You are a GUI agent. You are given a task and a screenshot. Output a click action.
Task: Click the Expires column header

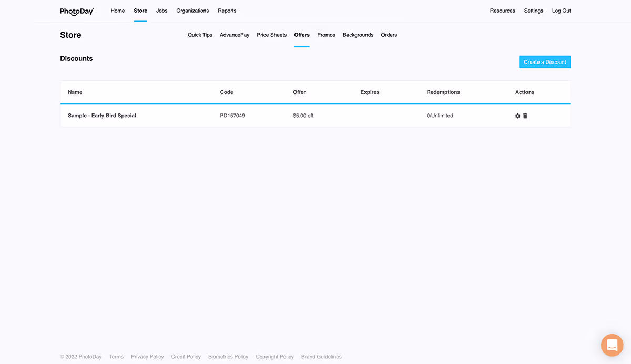370,92
